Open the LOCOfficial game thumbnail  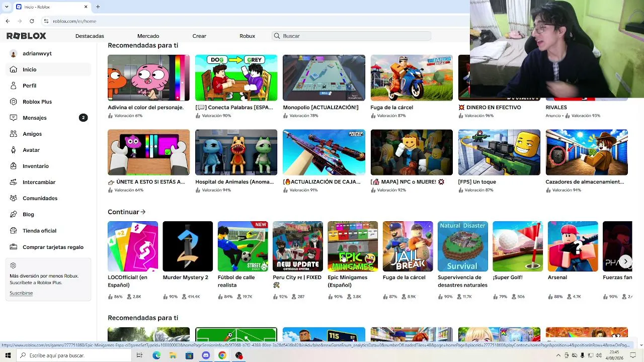point(133,246)
